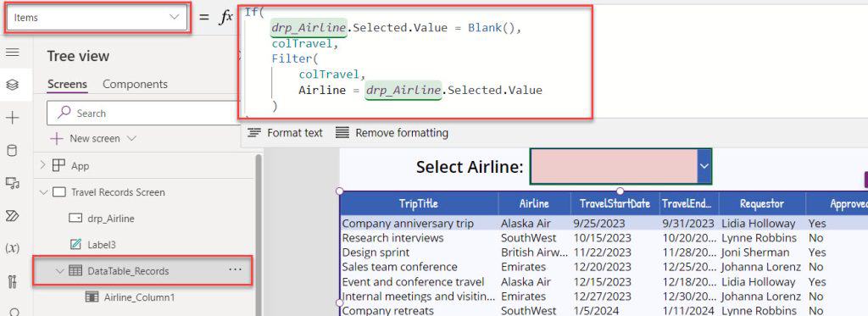
Task: Click the search magnifier icon in Tree view
Action: pos(64,113)
